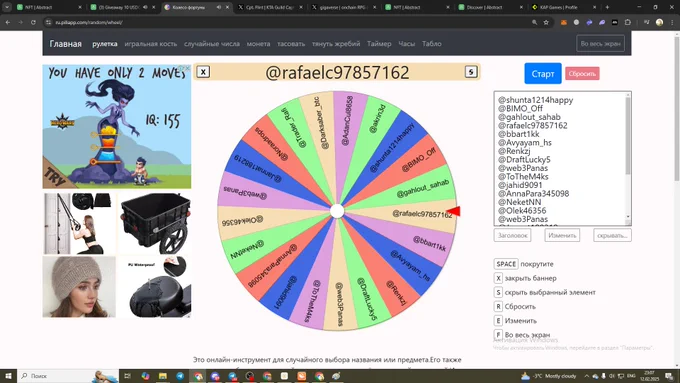
Task: Open the Chrome profile avatar
Action: click(659, 22)
